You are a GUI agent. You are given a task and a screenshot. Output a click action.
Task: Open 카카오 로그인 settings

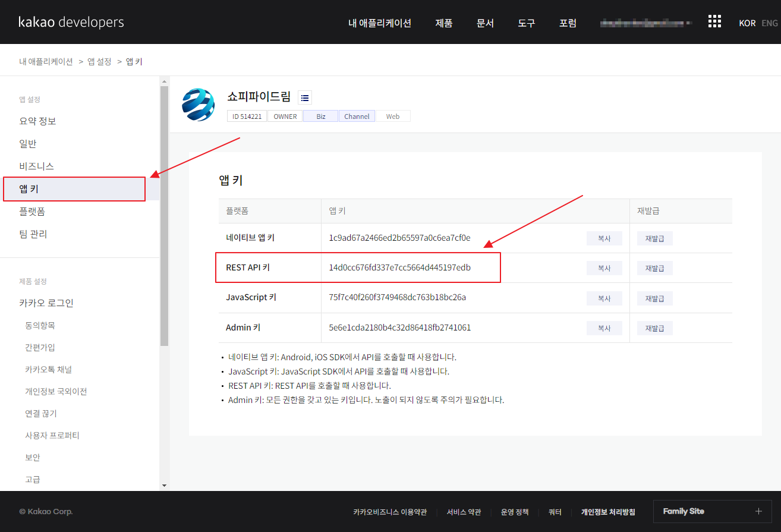[46, 303]
